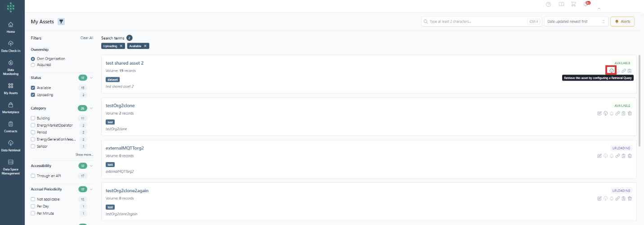Image resolution: width=644 pixels, height=225 pixels.
Task: Check the Building category checkbox
Action: click(33, 118)
